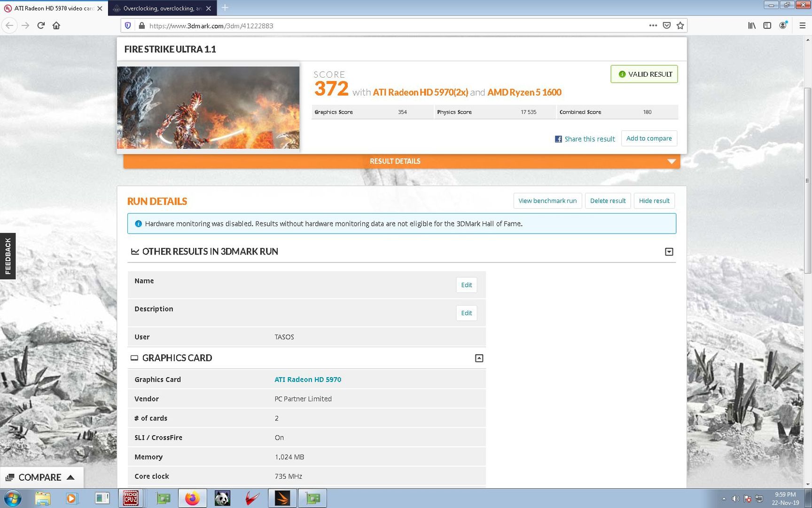Open Firefox hamburger menu

(803, 25)
